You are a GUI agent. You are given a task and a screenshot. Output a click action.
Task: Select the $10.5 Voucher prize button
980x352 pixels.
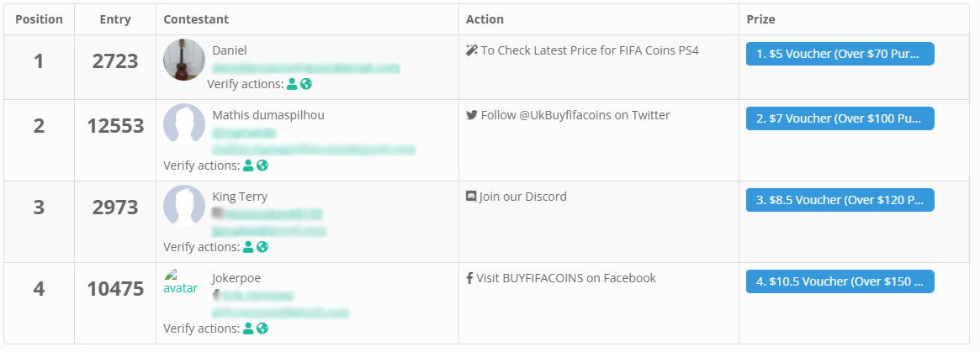click(840, 281)
